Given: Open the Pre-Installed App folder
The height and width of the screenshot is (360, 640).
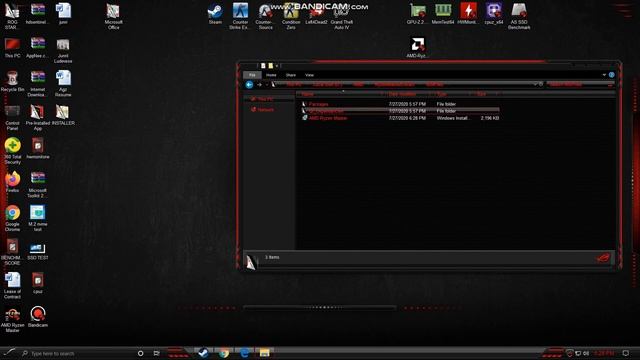Looking at the screenshot, I should [38, 118].
